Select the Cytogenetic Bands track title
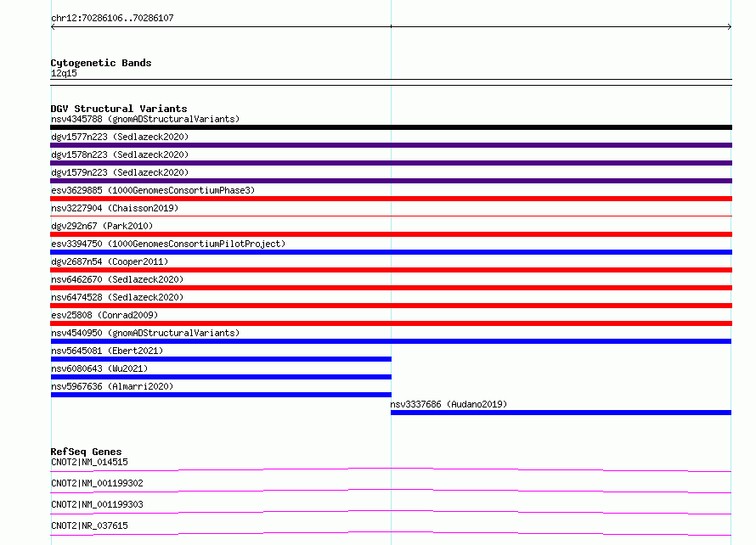Viewport: 756px width, 545px height. [101, 63]
